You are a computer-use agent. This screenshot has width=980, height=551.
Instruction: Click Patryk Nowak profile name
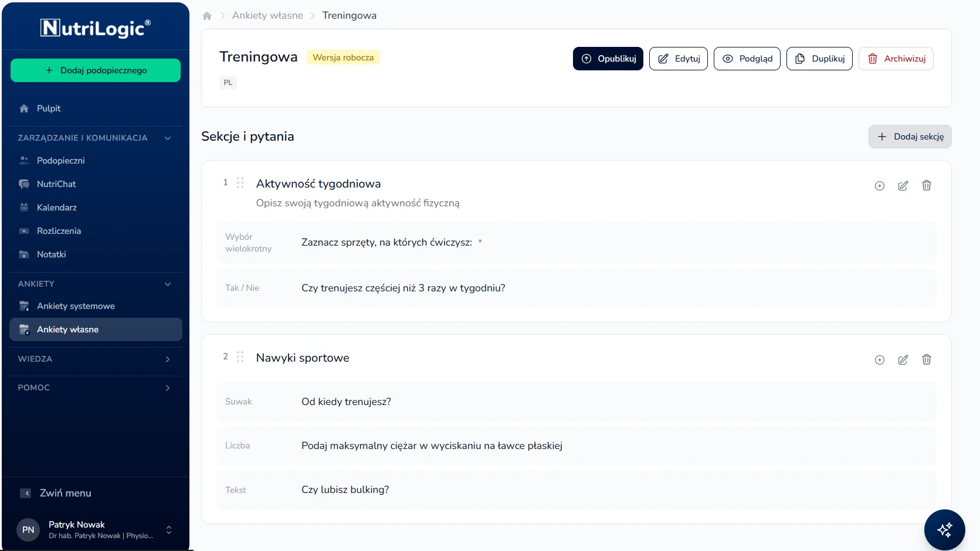coord(77,525)
